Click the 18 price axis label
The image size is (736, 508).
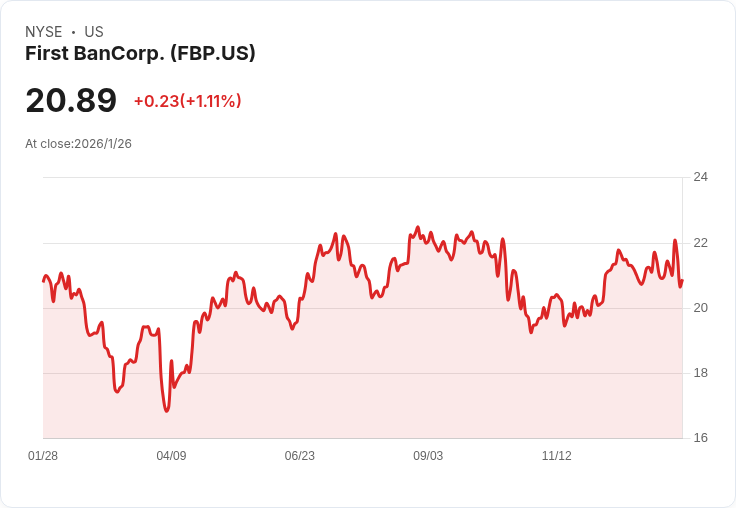click(x=700, y=373)
